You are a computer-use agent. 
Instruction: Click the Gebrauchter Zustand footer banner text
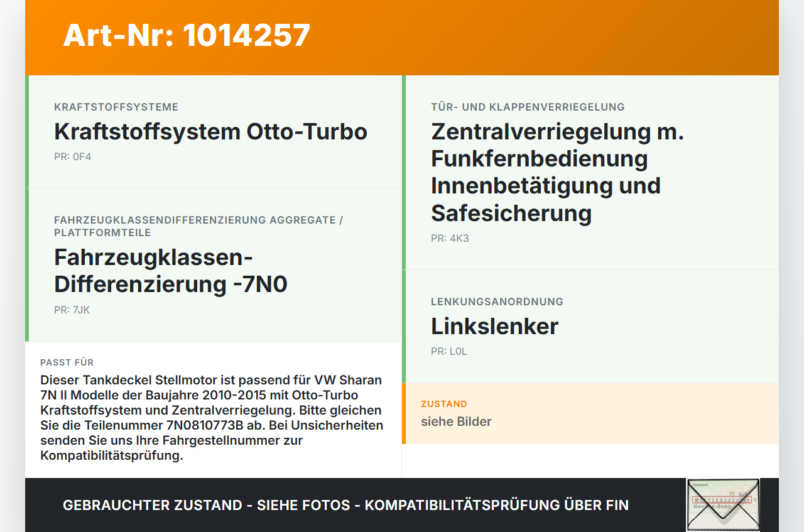coord(345,505)
